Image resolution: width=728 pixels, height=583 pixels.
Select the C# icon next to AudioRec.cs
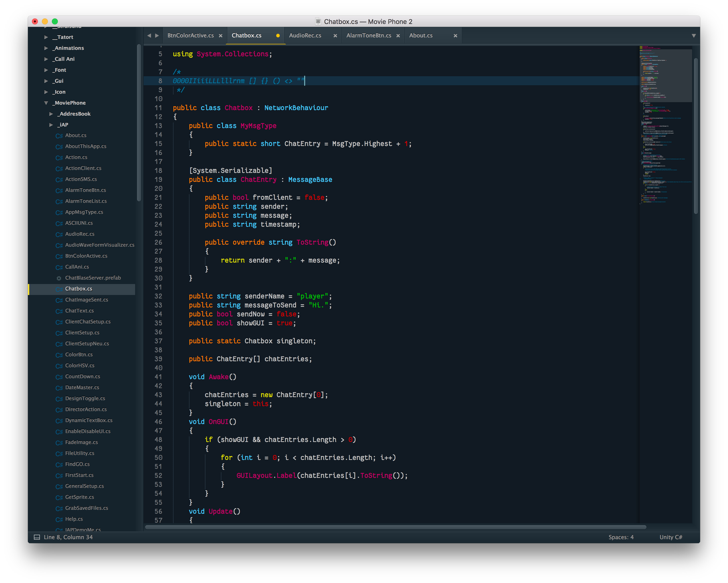[59, 234]
